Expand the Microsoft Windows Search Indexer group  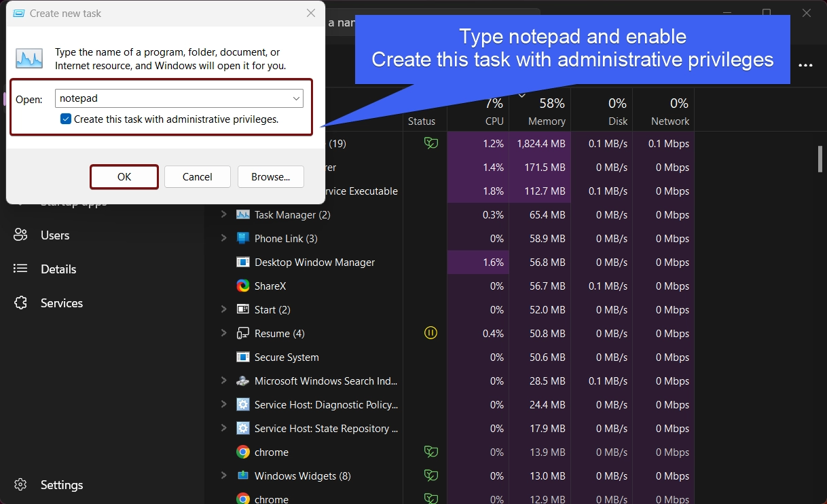click(x=223, y=381)
